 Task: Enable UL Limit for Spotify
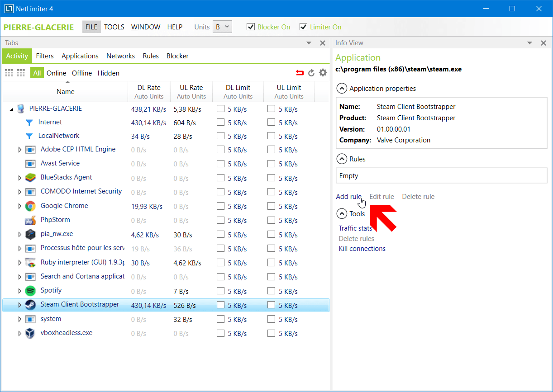pos(271,291)
